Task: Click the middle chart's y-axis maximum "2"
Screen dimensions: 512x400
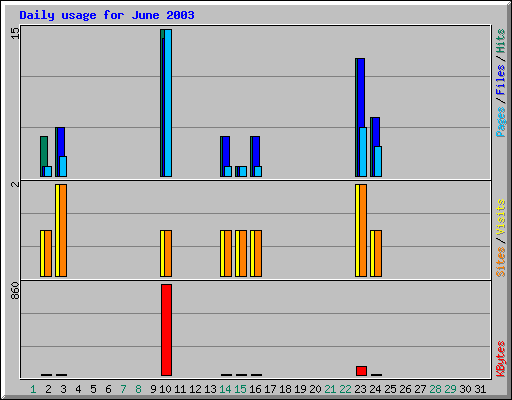Action: pyautogui.click(x=15, y=184)
